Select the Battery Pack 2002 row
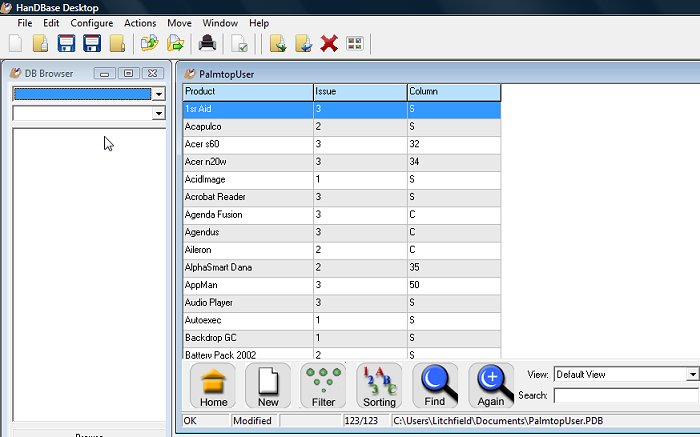 click(x=342, y=354)
